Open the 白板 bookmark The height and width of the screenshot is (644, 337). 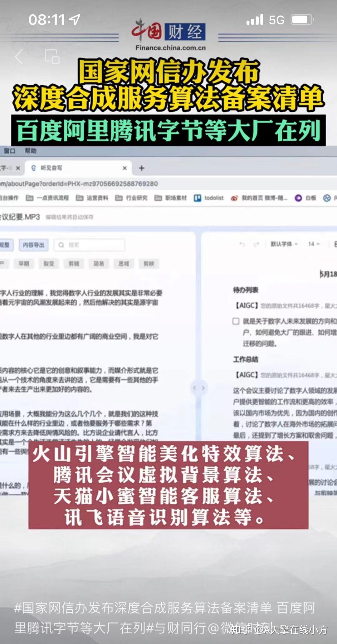coord(306,198)
